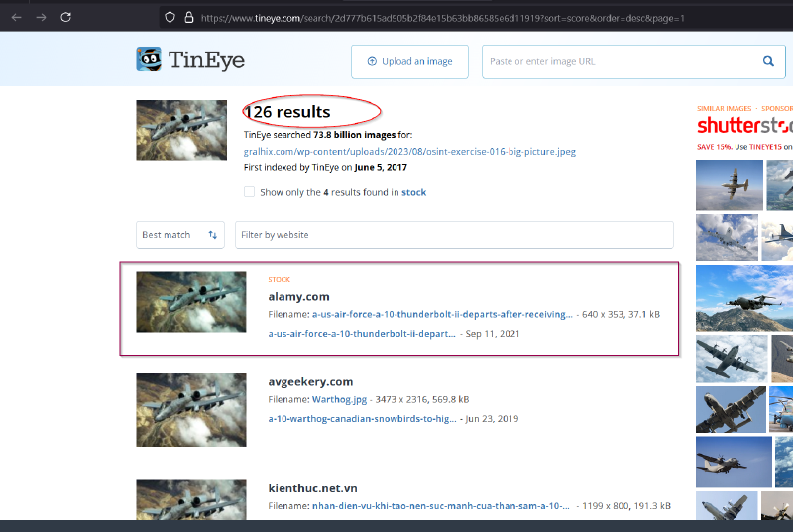Open the gralhix.com source image link
Screen dimensions: 793x532
[409, 152]
